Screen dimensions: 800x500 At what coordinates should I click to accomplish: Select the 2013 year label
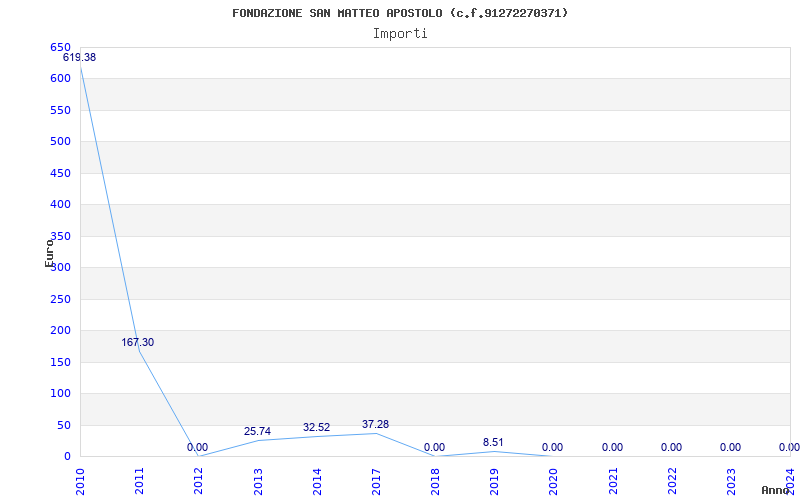tap(258, 480)
